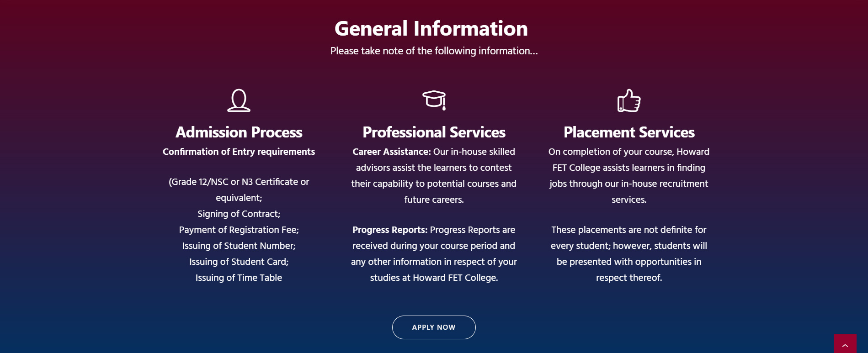Click the 'Grade 12/NSC or N3 Certificate' text
The height and width of the screenshot is (353, 868).
tap(239, 182)
